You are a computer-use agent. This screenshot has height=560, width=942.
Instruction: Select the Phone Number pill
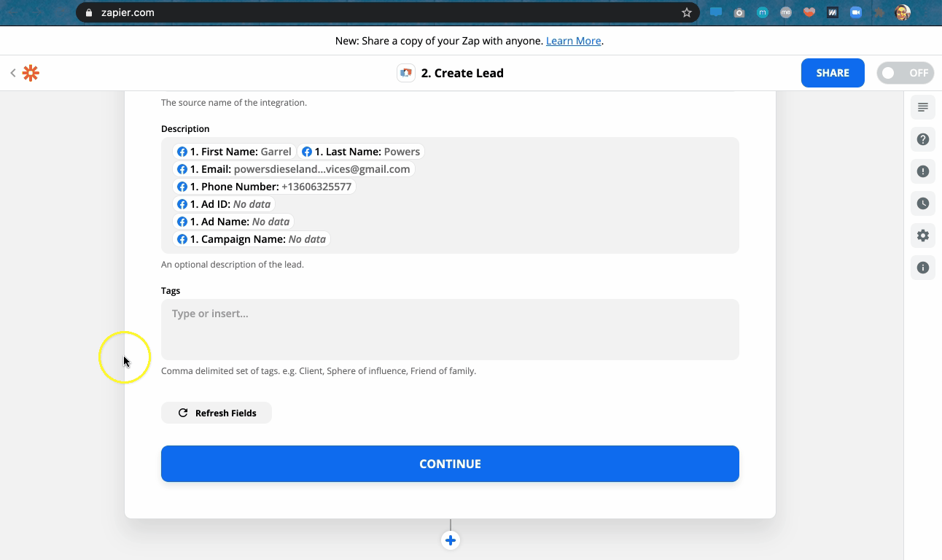click(x=265, y=187)
